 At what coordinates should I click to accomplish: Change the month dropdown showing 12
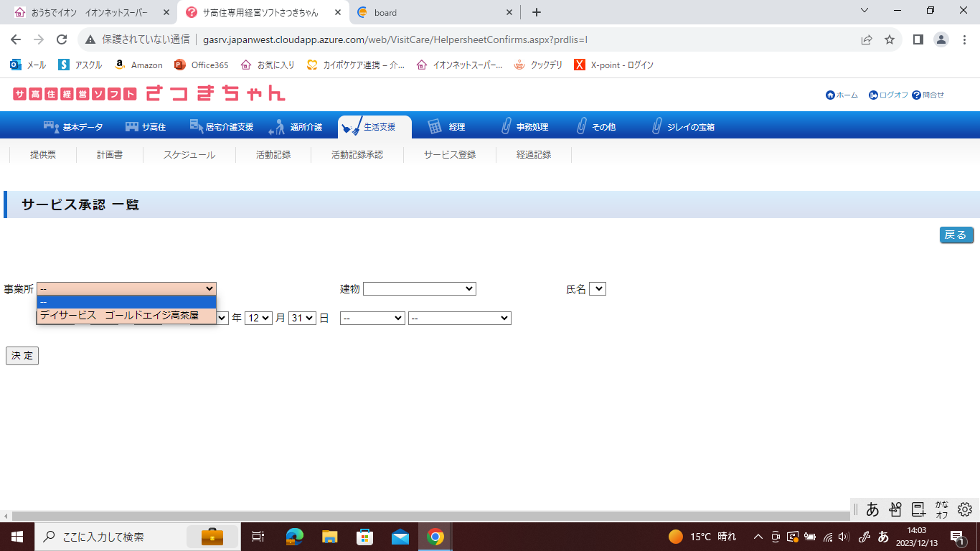[x=258, y=318]
